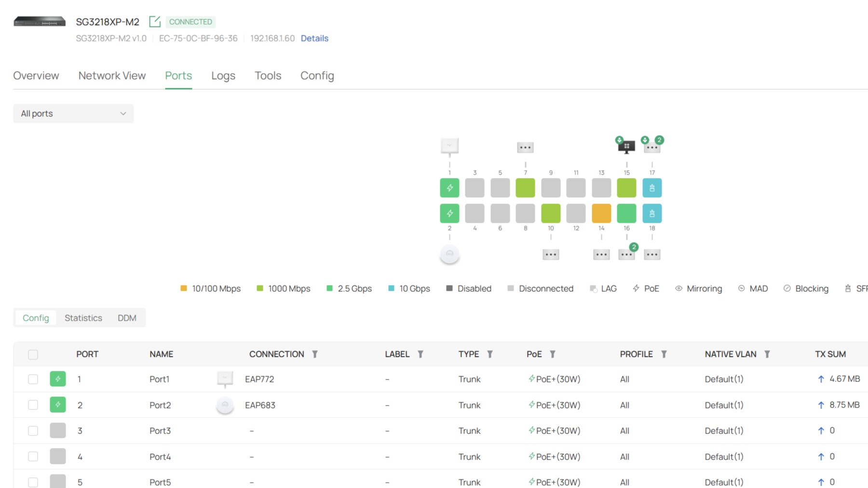Screen dimensions: 868x488
Task: Click the 10 Gbps legend swatch
Action: click(x=391, y=288)
